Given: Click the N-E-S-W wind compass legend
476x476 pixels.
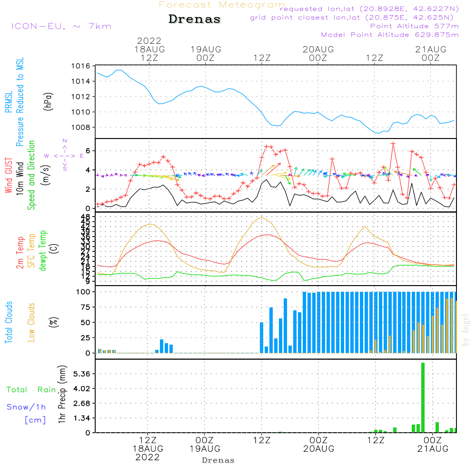Looking at the screenshot, I should (64, 156).
